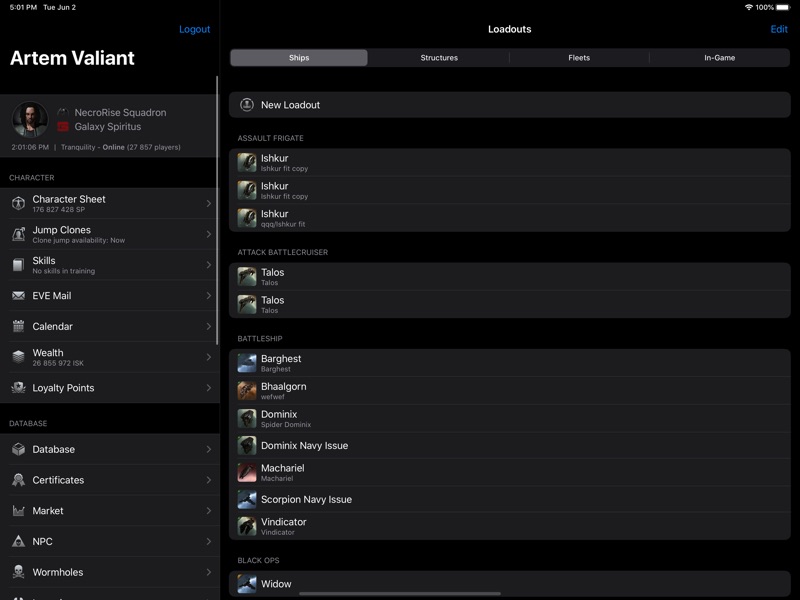Open the Market icon in Database section

pos(17,511)
